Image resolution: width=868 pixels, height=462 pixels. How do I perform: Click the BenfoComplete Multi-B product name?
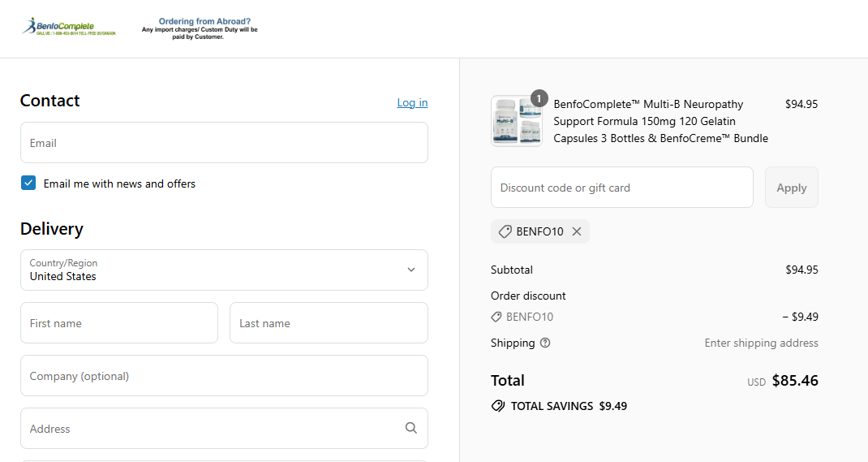tap(661, 121)
